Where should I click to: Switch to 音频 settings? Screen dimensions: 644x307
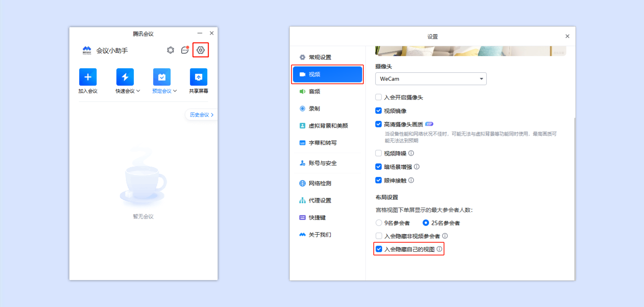click(x=327, y=91)
